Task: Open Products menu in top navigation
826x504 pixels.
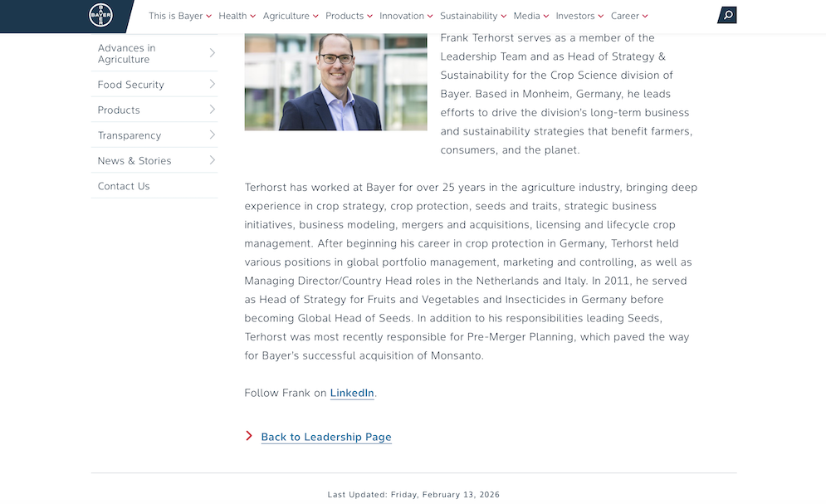Action: [349, 16]
